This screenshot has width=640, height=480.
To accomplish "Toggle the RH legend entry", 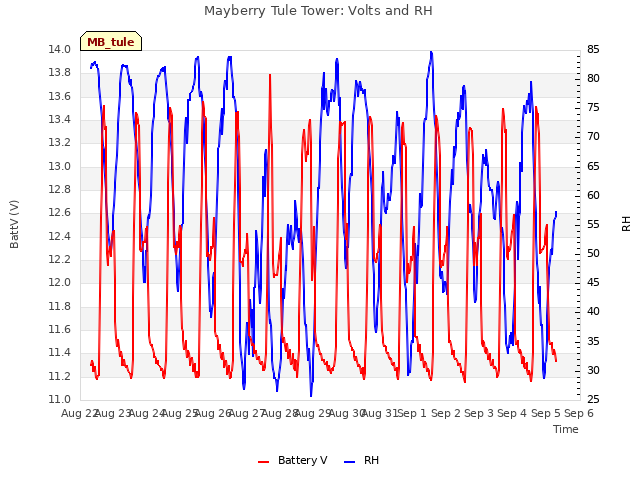I will coord(362,460).
